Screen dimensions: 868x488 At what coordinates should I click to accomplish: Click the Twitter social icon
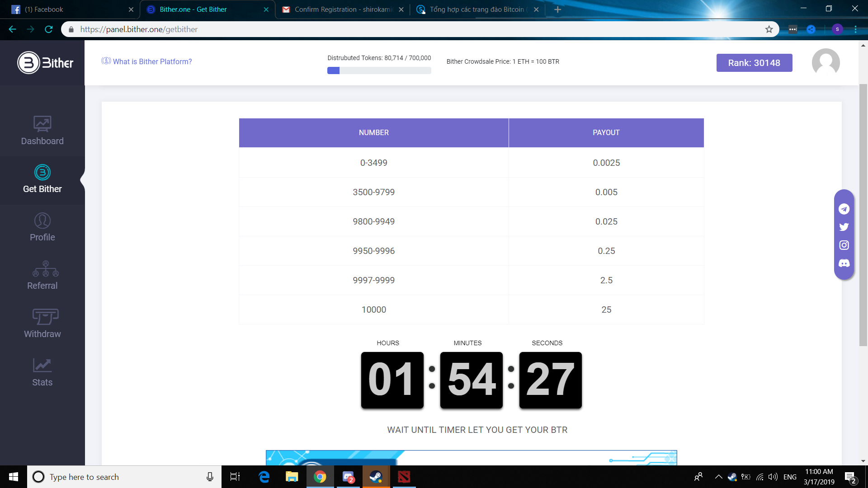(x=844, y=227)
